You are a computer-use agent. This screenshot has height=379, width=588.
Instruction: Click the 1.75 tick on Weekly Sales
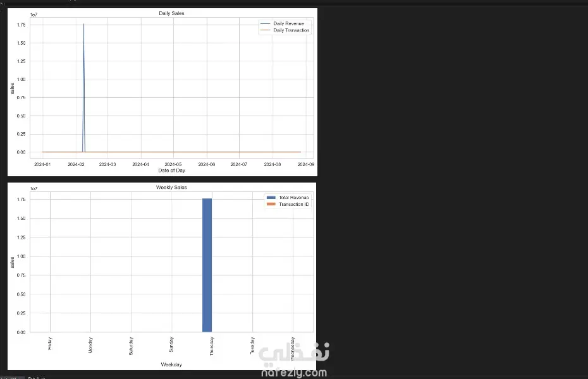(21, 199)
